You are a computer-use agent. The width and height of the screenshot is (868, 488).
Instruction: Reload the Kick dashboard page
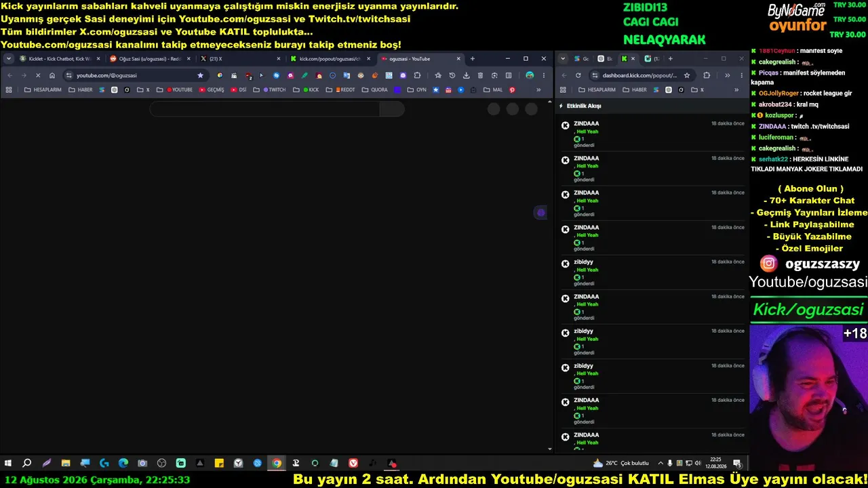[x=578, y=75]
